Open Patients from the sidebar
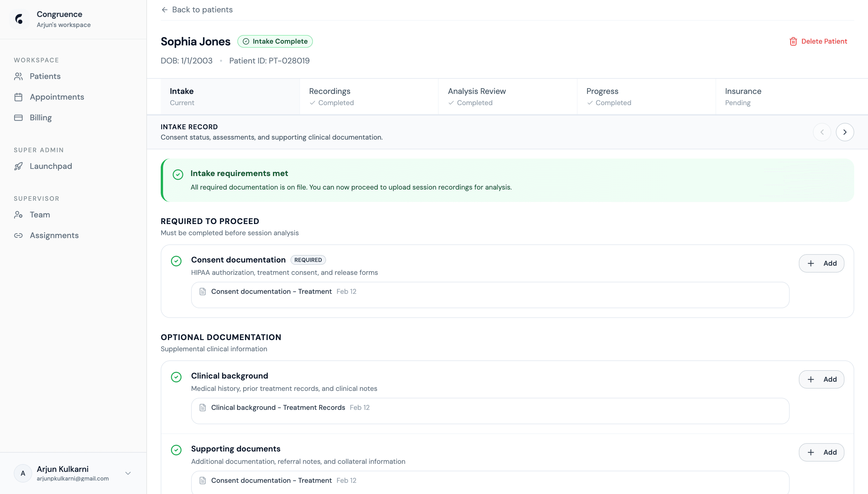The height and width of the screenshot is (494, 868). point(45,76)
